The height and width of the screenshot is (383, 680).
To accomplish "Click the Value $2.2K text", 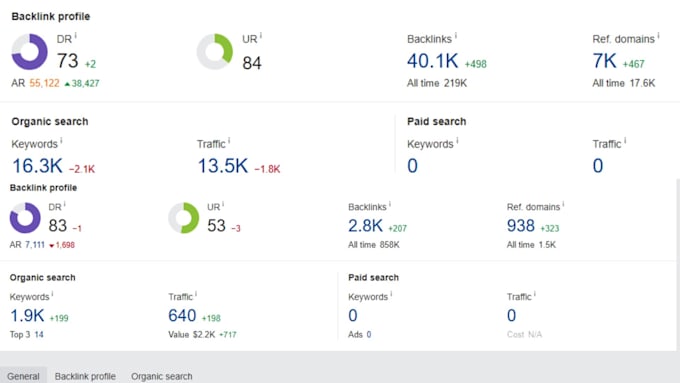I will 192,334.
